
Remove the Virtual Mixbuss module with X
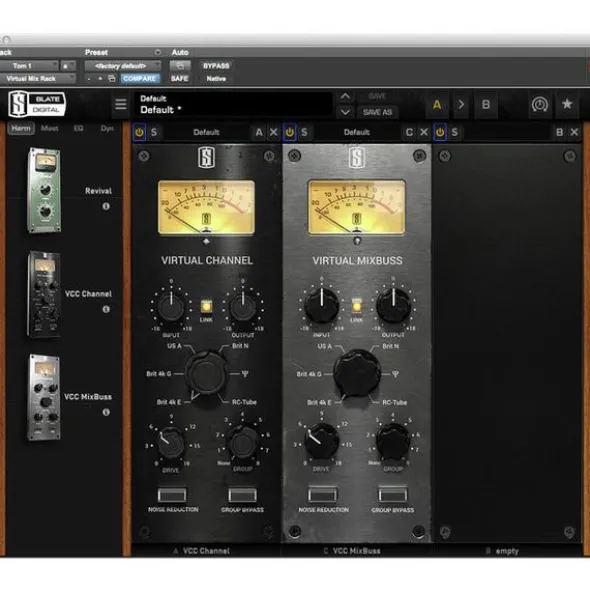[424, 132]
